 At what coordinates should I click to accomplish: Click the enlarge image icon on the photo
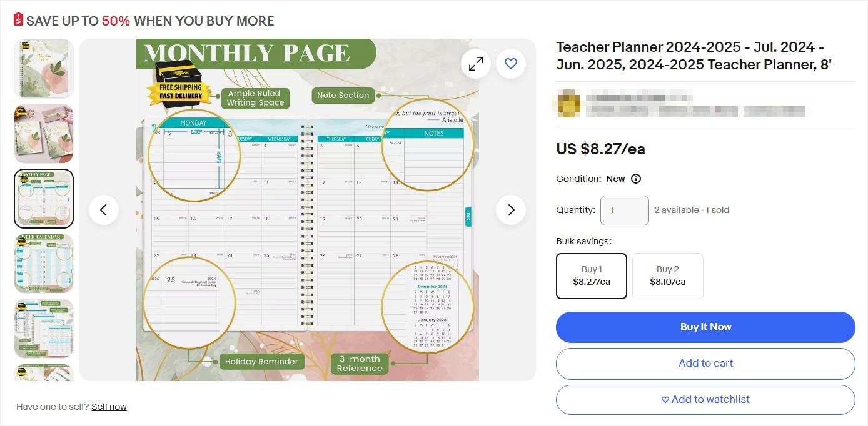[x=476, y=63]
